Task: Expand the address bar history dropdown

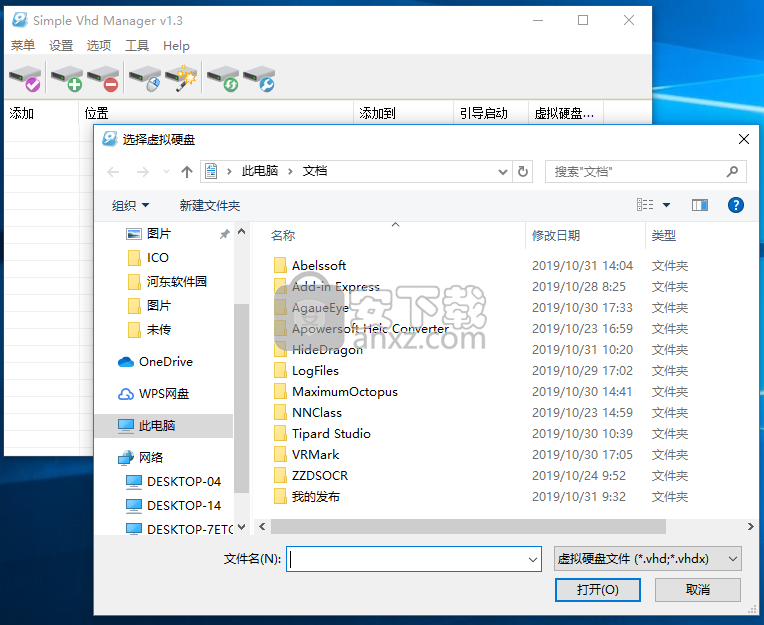Action: (x=502, y=171)
